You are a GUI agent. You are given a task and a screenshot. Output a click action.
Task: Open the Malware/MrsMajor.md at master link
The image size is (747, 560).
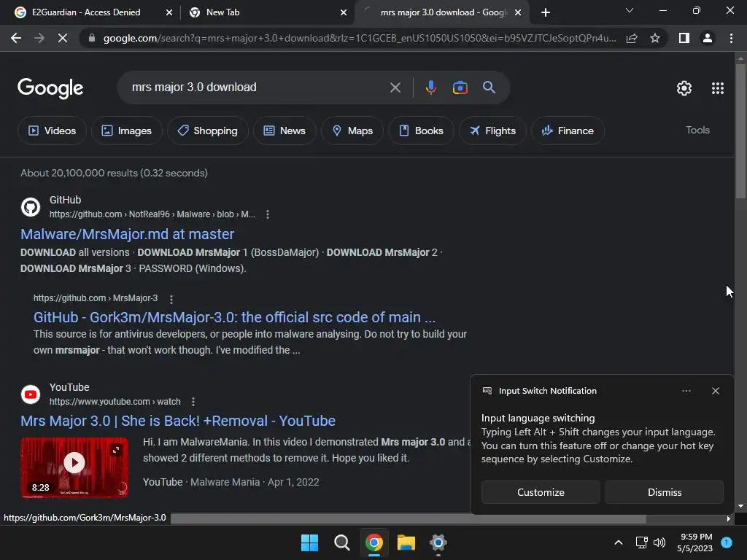tap(127, 234)
